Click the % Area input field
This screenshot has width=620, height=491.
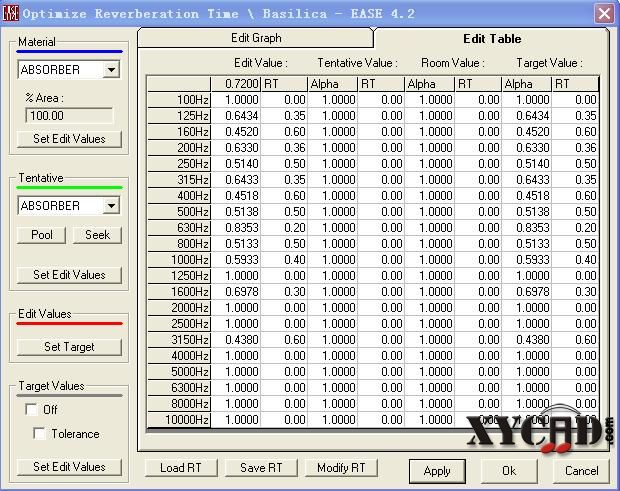click(x=69, y=116)
